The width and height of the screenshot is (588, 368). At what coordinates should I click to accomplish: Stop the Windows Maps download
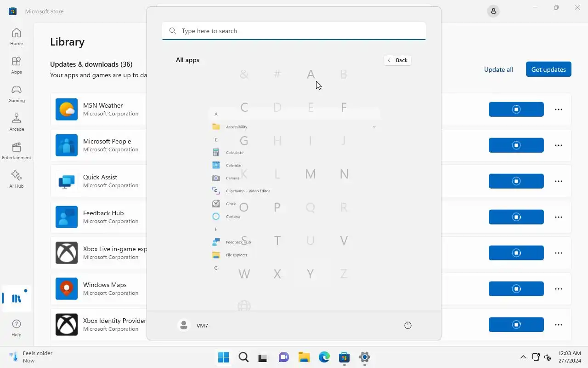tap(516, 289)
